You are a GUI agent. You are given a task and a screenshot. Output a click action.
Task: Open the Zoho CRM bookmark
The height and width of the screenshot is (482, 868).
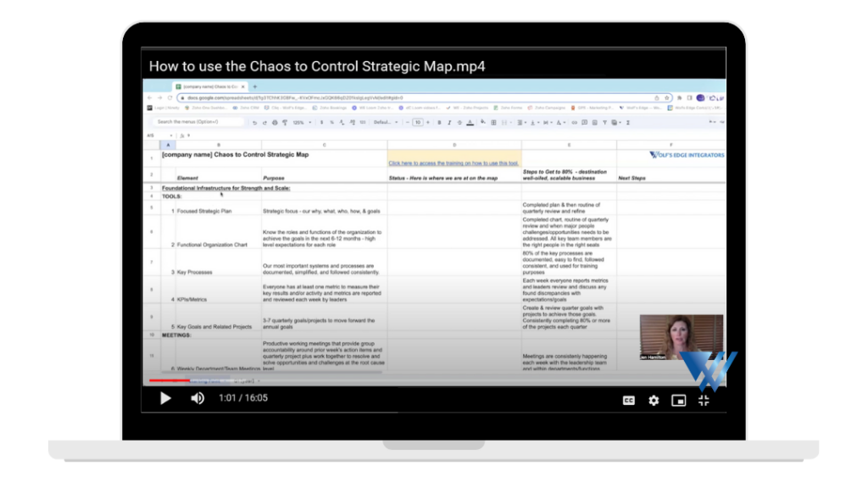[246, 108]
